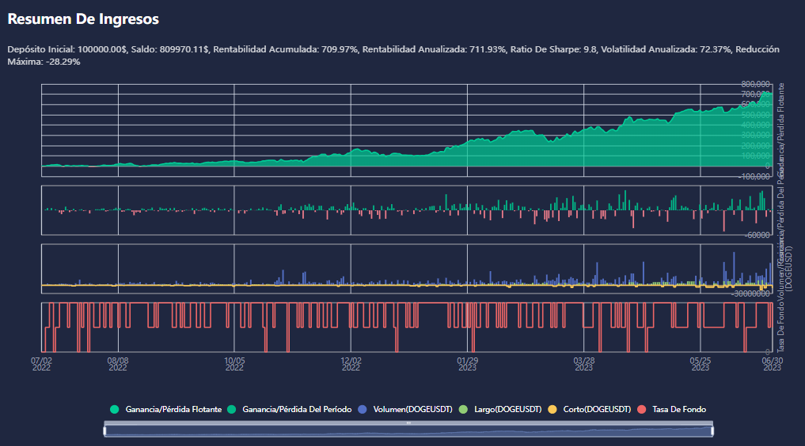Hide the Tasa De Fondo series via its label

tap(674, 410)
